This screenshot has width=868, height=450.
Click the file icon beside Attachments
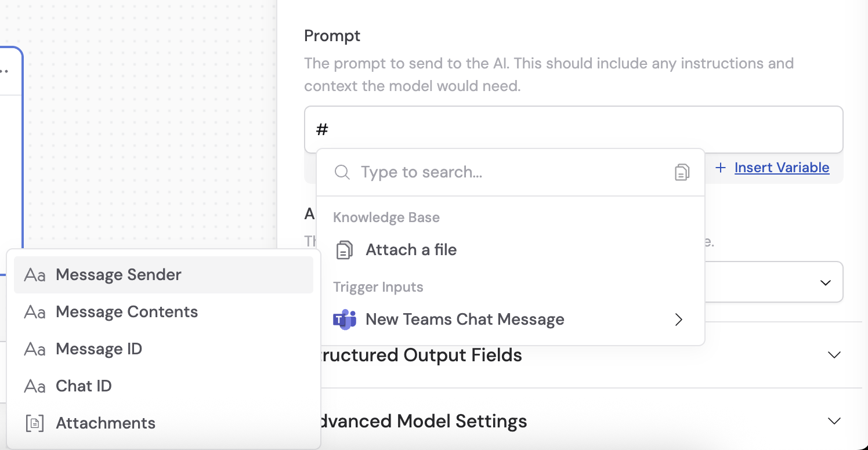(34, 423)
